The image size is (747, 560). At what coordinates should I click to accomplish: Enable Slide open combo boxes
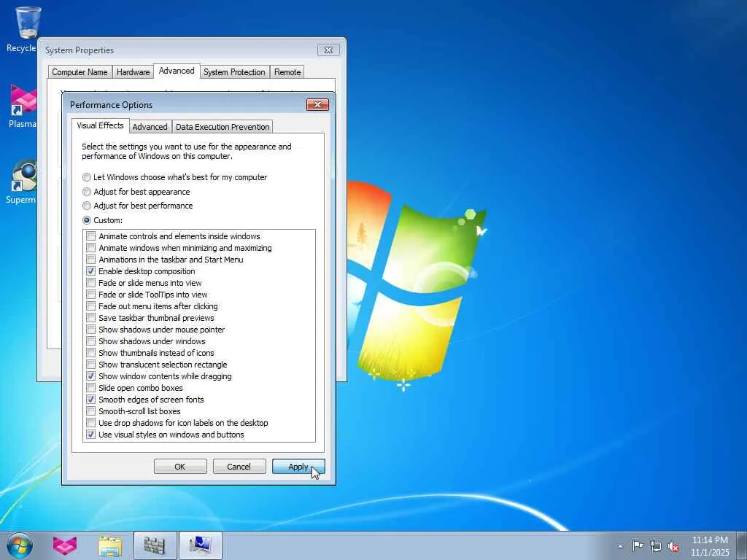click(91, 388)
